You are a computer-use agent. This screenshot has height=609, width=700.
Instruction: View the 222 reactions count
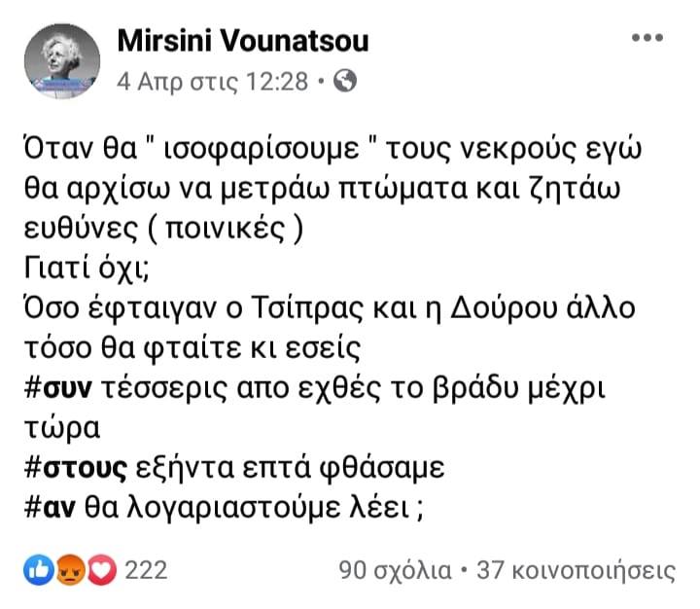[146, 571]
